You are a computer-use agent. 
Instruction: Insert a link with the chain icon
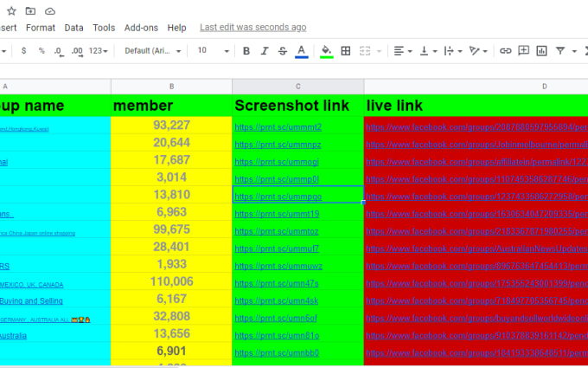pyautogui.click(x=505, y=51)
